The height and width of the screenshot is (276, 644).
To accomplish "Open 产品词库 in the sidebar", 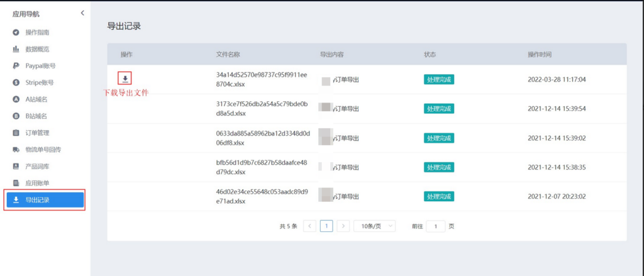I will [x=36, y=167].
